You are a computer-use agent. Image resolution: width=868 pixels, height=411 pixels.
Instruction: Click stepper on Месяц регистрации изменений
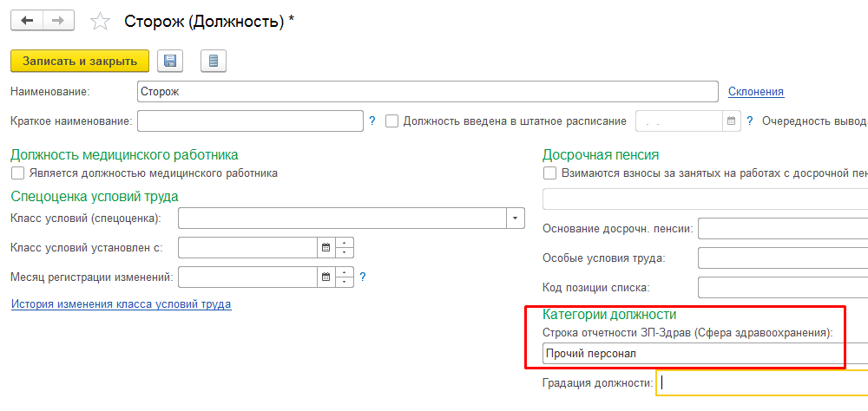345,277
